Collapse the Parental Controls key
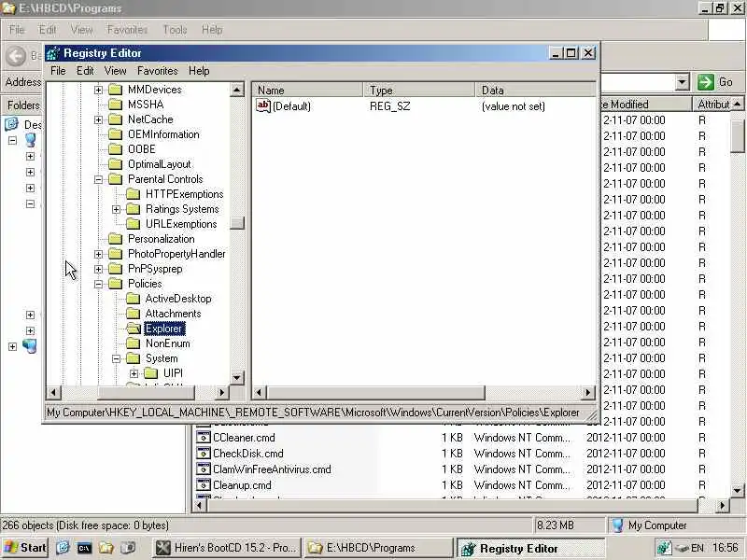 (x=98, y=179)
